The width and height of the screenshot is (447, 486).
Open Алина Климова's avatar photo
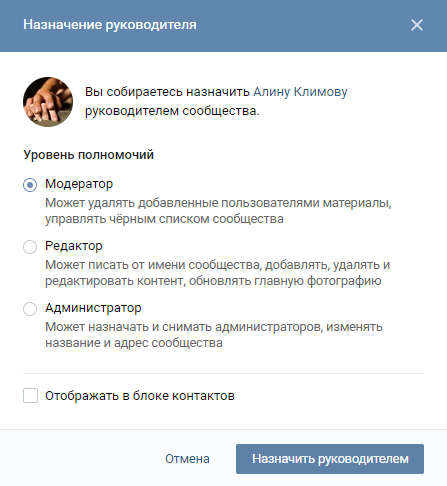point(48,102)
